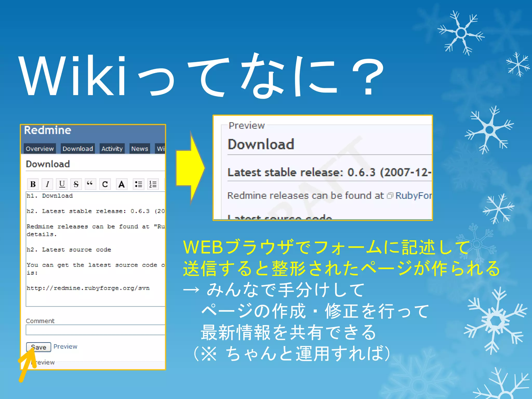
Task: Insert a bulleted list
Action: 138,184
